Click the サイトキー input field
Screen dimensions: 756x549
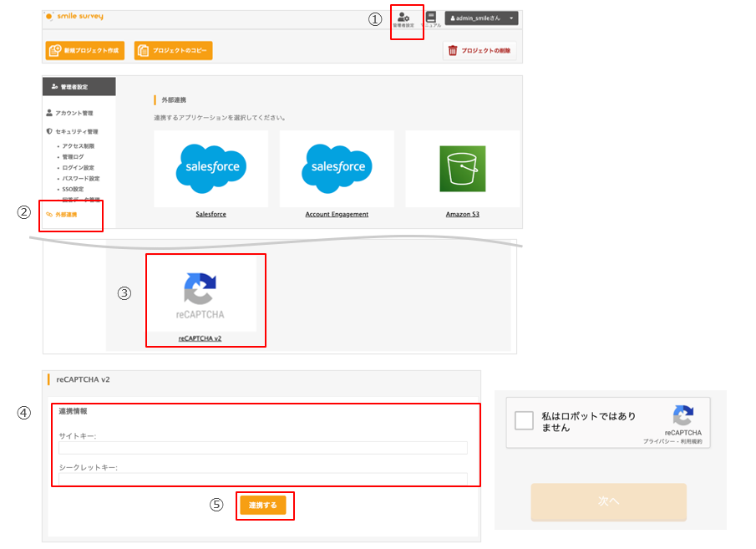263,448
